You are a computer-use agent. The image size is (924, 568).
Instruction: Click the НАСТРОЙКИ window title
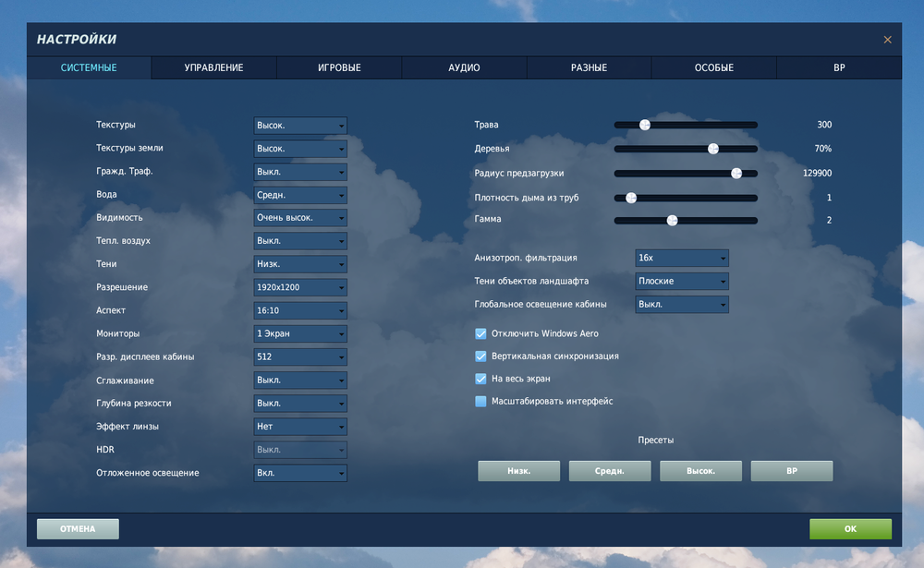tap(77, 40)
